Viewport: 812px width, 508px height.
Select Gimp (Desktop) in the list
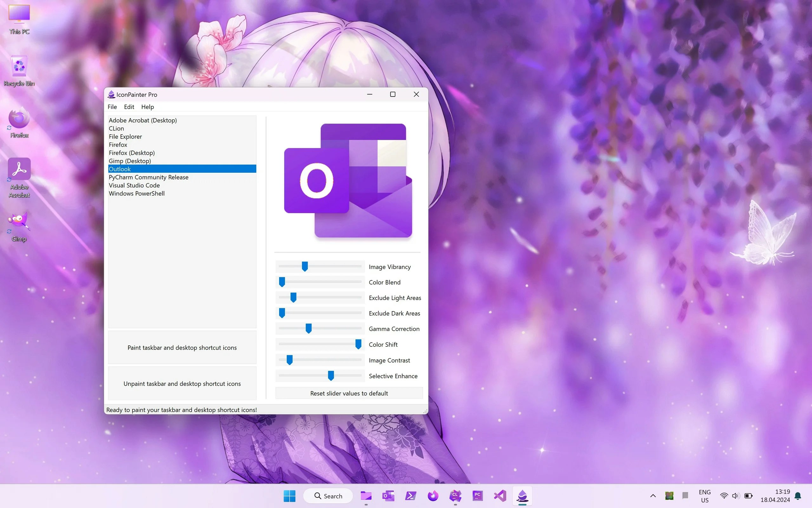(x=182, y=161)
